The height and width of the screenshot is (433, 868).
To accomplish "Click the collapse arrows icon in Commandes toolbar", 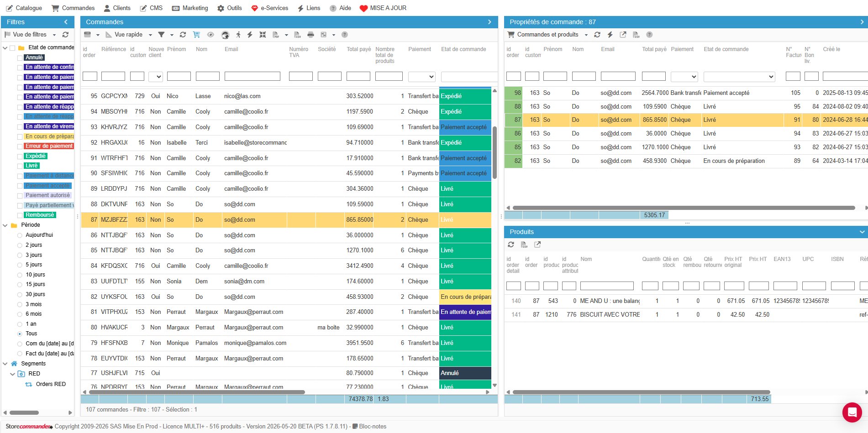I will [263, 35].
